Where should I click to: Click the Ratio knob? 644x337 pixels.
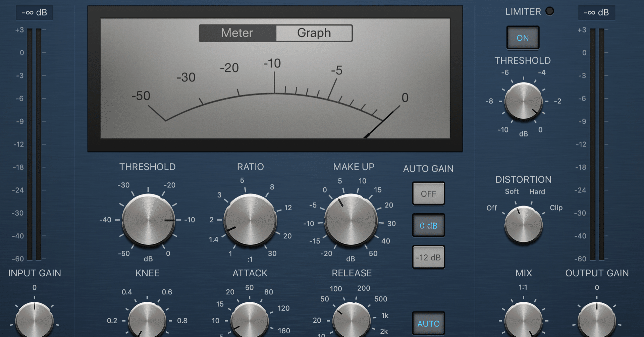click(x=250, y=220)
